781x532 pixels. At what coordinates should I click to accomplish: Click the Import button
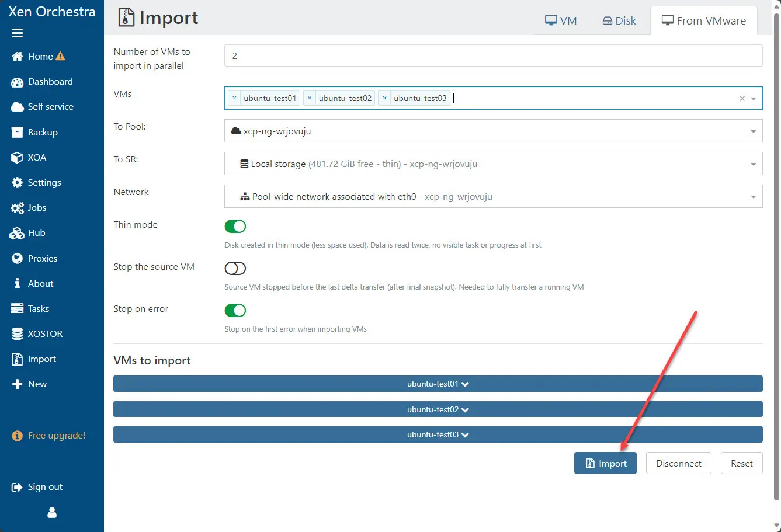[x=605, y=464]
